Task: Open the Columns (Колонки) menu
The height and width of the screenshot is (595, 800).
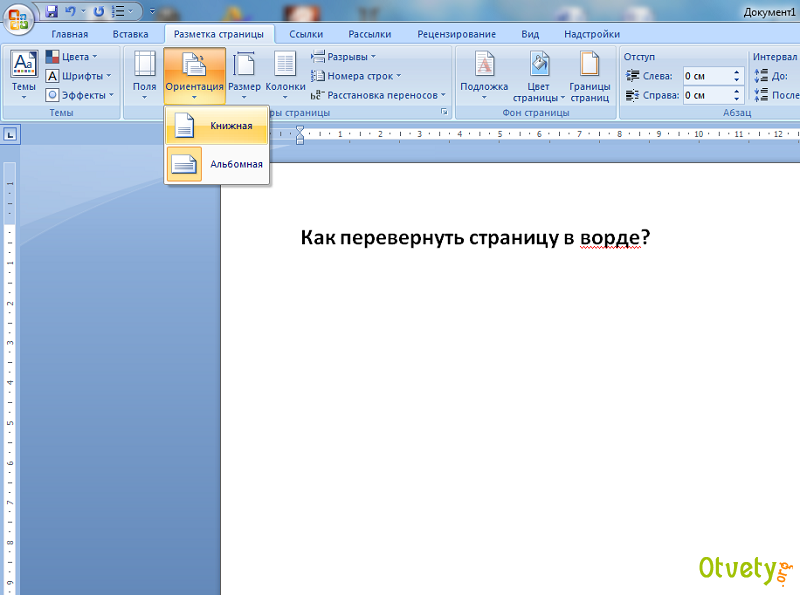Action: pos(285,76)
